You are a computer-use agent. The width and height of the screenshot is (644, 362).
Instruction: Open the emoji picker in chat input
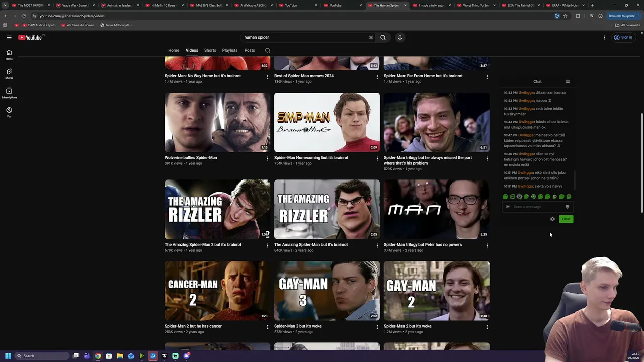pos(567,207)
